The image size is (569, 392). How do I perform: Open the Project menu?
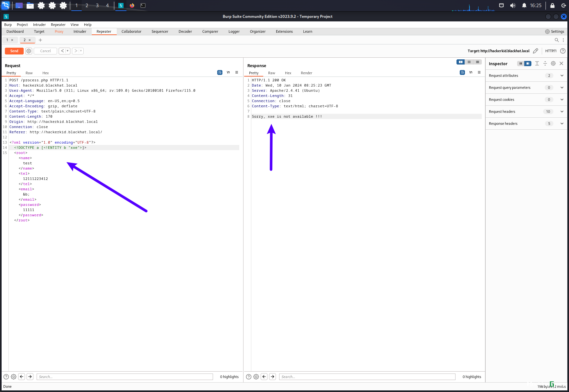click(22, 25)
